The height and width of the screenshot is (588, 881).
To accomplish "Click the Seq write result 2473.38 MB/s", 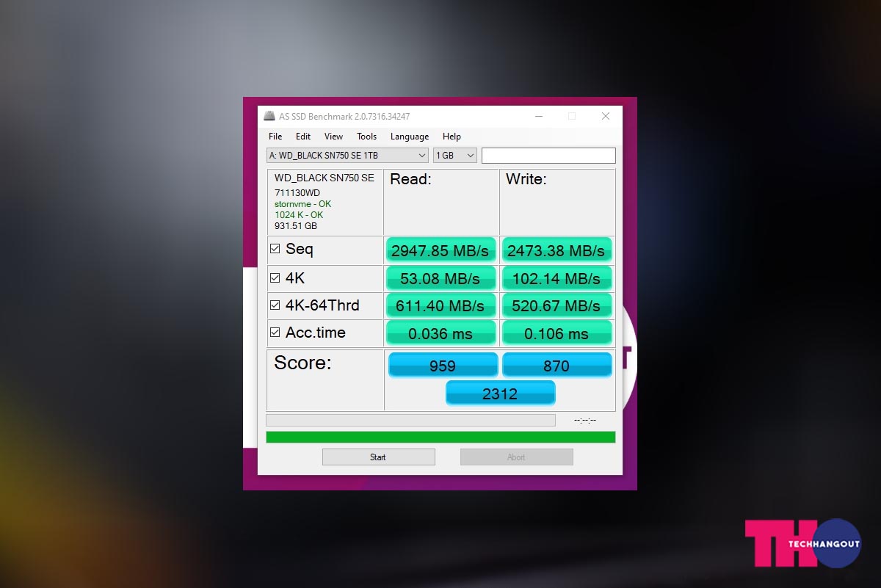I will 556,250.
